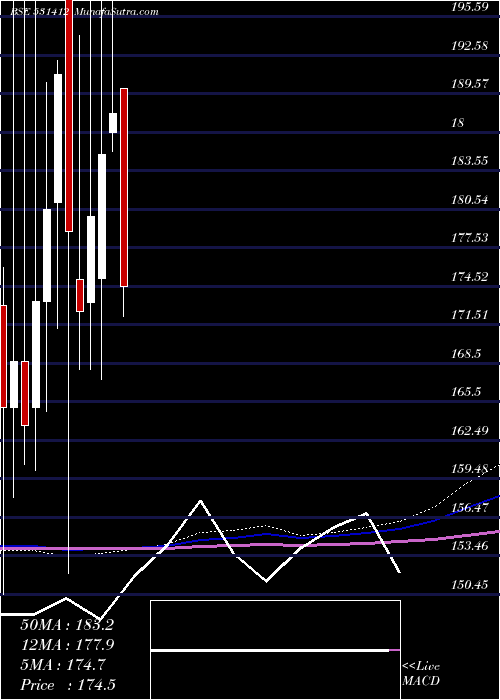This screenshot has height=700, width=500.
Task: Click the 168.5 axis value
Action: (x=466, y=354)
